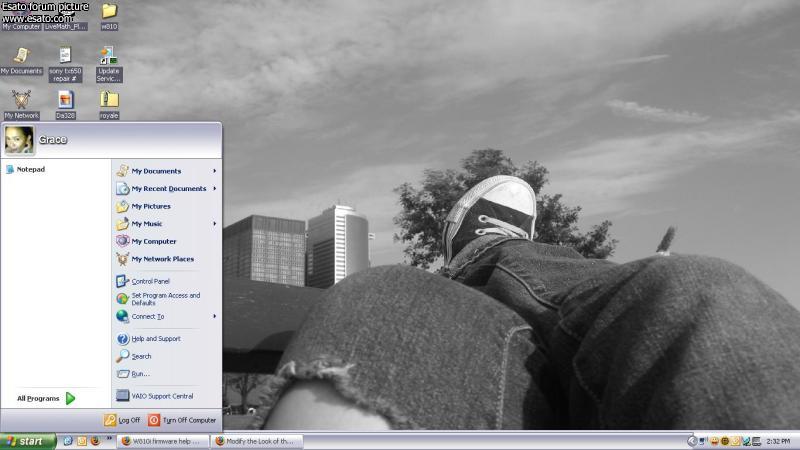
Task: Launch Firefox from Quick Launch
Action: (95, 441)
